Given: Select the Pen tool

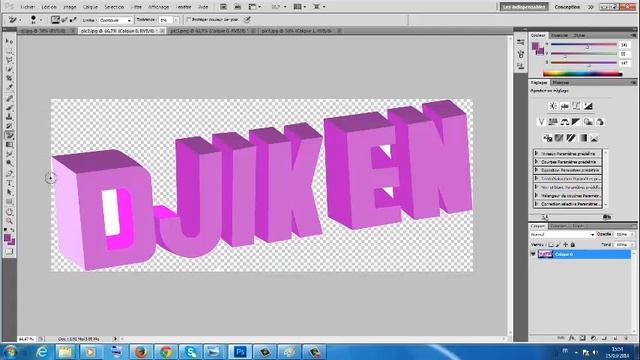Looking at the screenshot, I should point(9,174).
